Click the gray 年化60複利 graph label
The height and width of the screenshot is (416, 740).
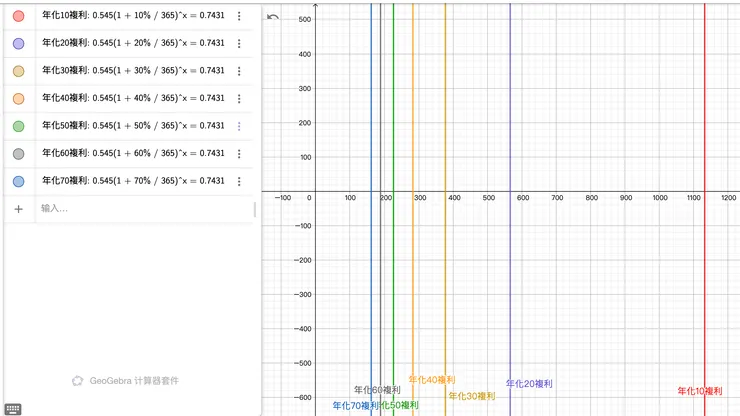point(377,390)
